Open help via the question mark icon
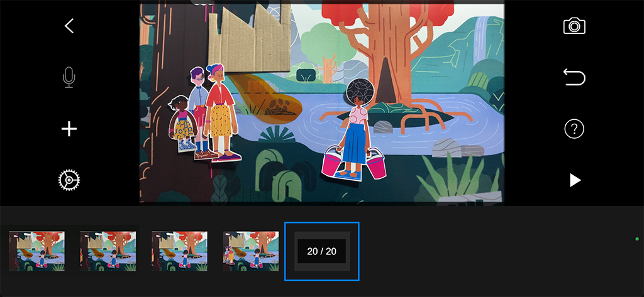 pos(574,129)
